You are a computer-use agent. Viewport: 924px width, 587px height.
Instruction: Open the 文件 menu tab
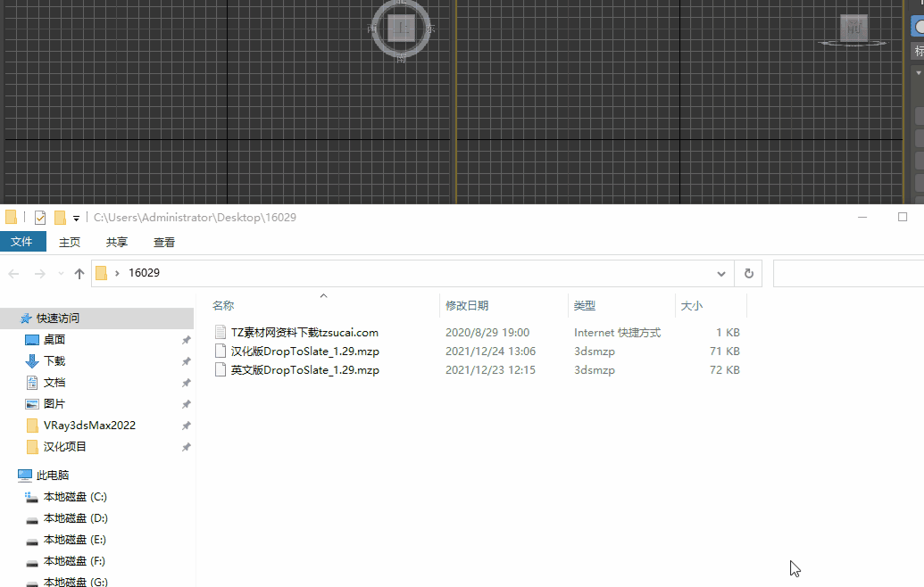22,242
